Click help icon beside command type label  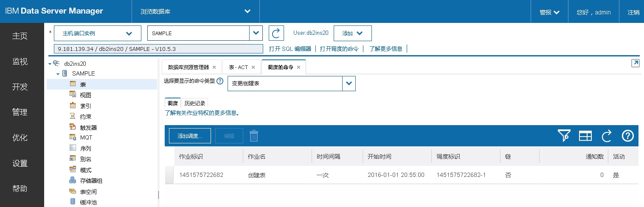[x=220, y=81]
